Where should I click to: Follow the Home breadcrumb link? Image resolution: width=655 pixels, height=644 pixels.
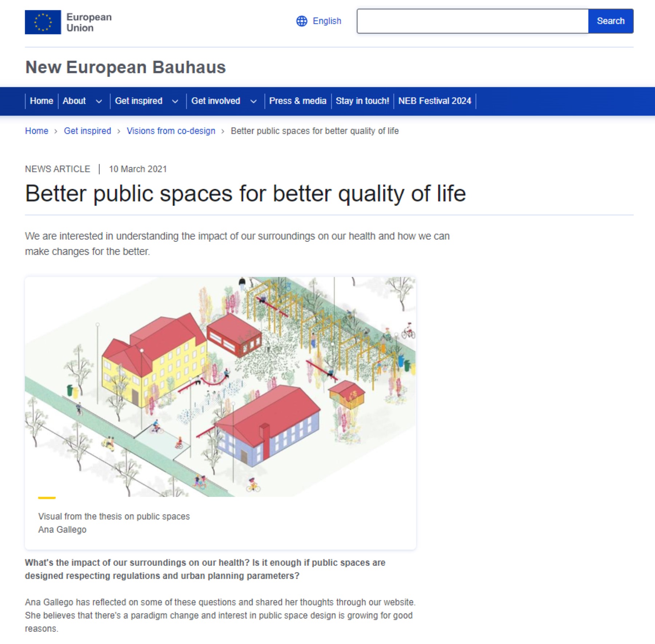(x=37, y=131)
